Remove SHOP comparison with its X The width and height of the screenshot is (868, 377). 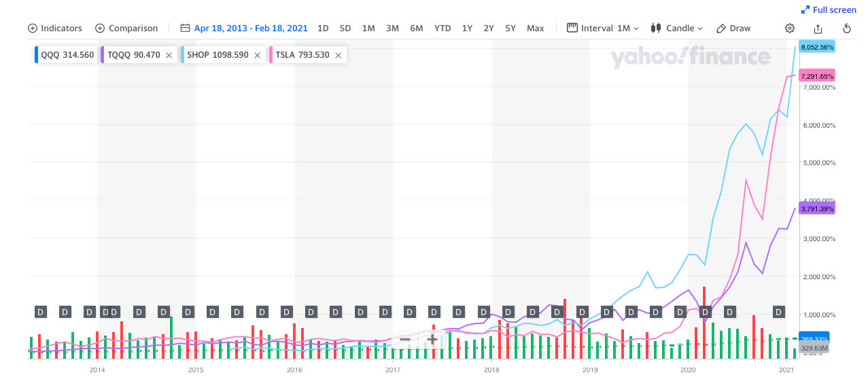[x=257, y=55]
